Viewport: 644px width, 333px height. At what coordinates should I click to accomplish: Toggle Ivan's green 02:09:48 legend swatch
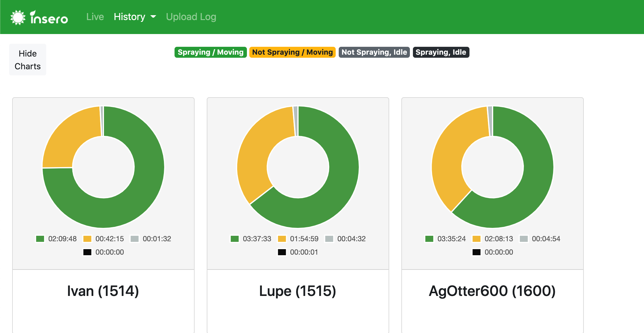40,239
